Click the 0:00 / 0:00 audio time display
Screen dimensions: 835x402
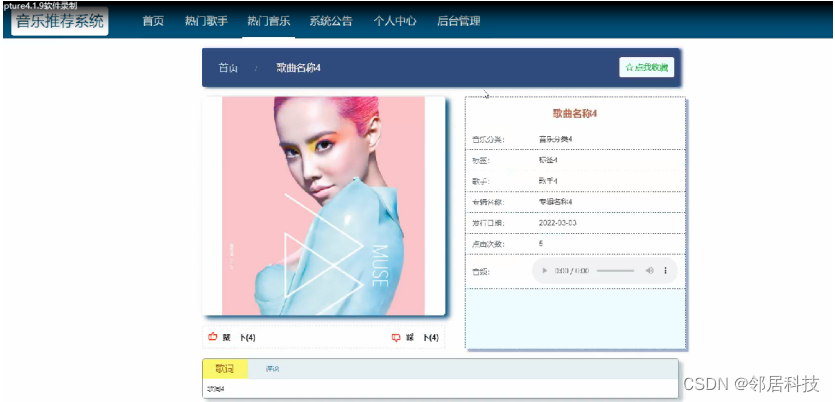click(572, 270)
